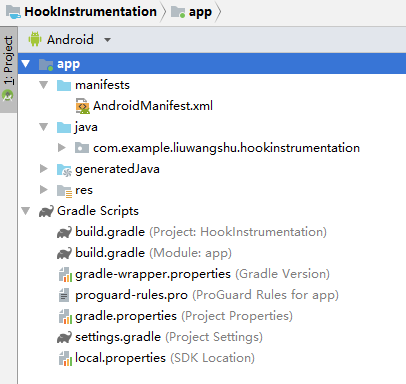Select build.gradle (Module: app)
This screenshot has width=406, height=384.
[x=144, y=253]
